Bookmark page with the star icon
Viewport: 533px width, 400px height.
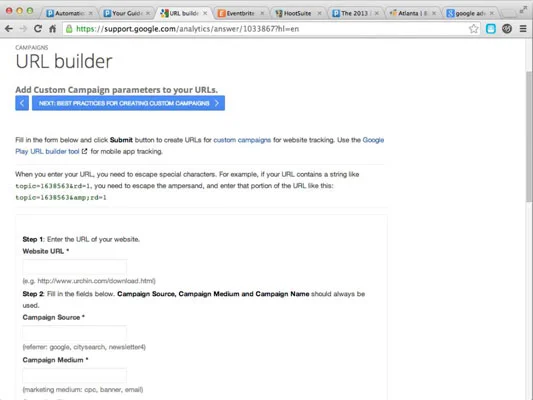(474, 29)
